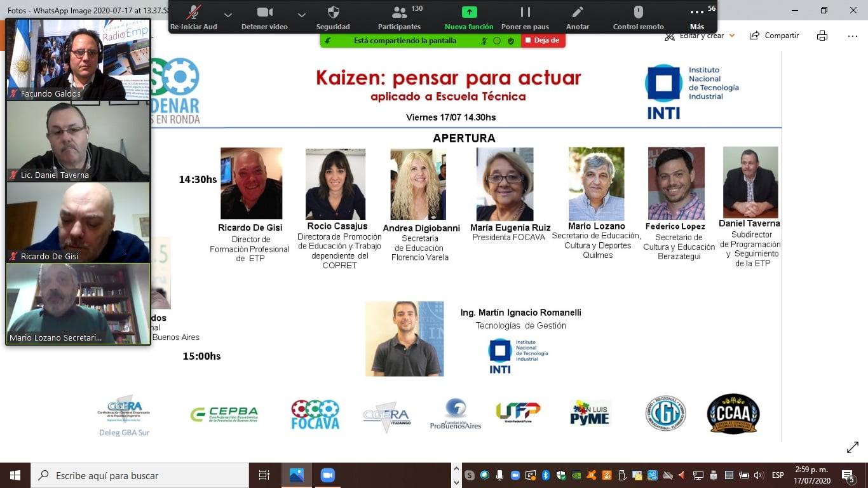Select the Anotar pencil tool
The width and height of the screenshot is (868, 488).
[578, 17]
